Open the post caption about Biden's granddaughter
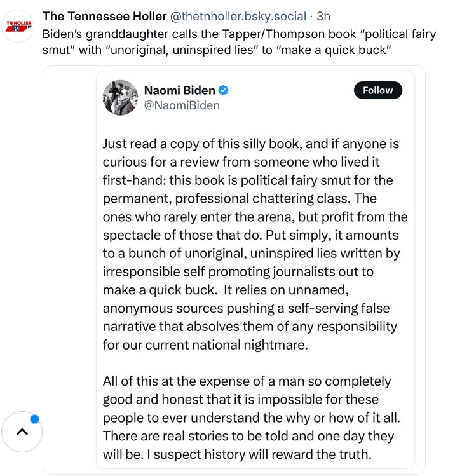The width and height of the screenshot is (455, 476). [239, 42]
